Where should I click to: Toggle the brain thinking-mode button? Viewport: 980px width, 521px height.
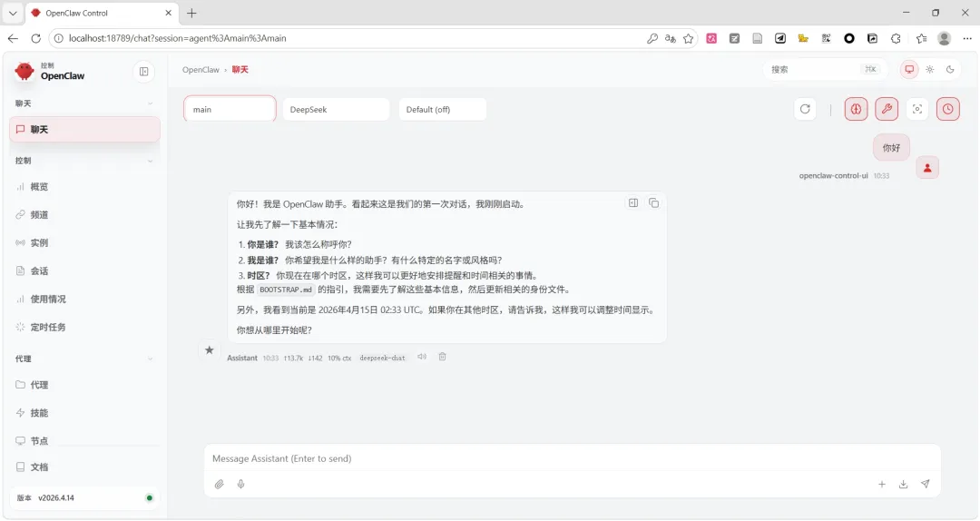coord(856,109)
